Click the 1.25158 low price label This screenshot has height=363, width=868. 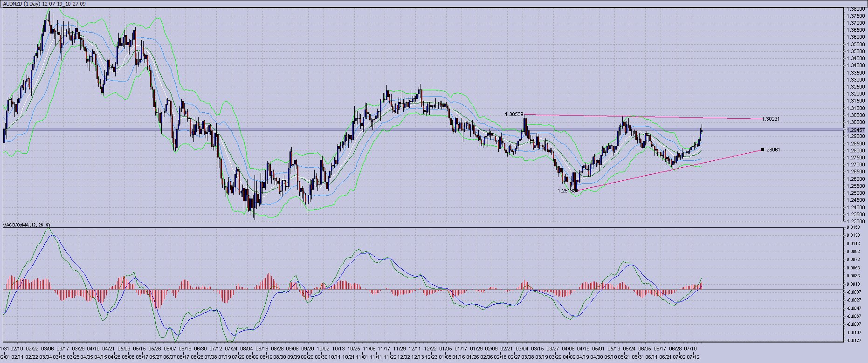[x=566, y=191]
